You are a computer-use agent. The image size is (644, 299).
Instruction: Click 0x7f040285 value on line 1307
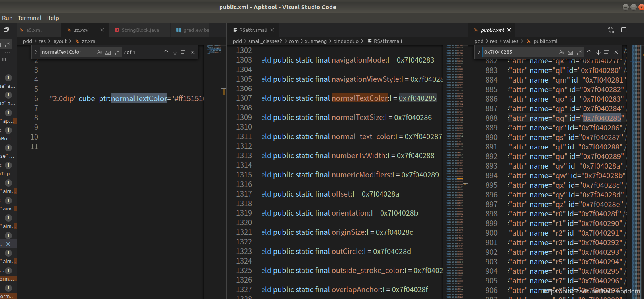pos(418,98)
